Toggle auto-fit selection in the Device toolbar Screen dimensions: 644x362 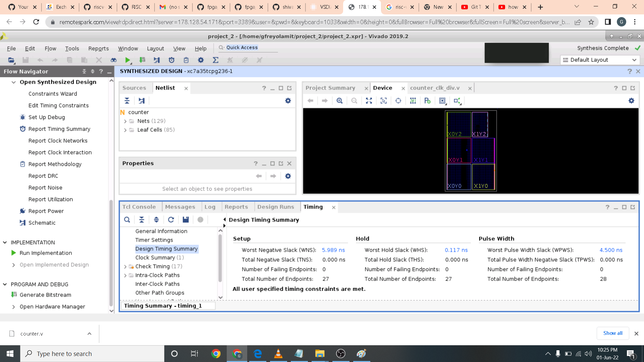click(x=383, y=101)
